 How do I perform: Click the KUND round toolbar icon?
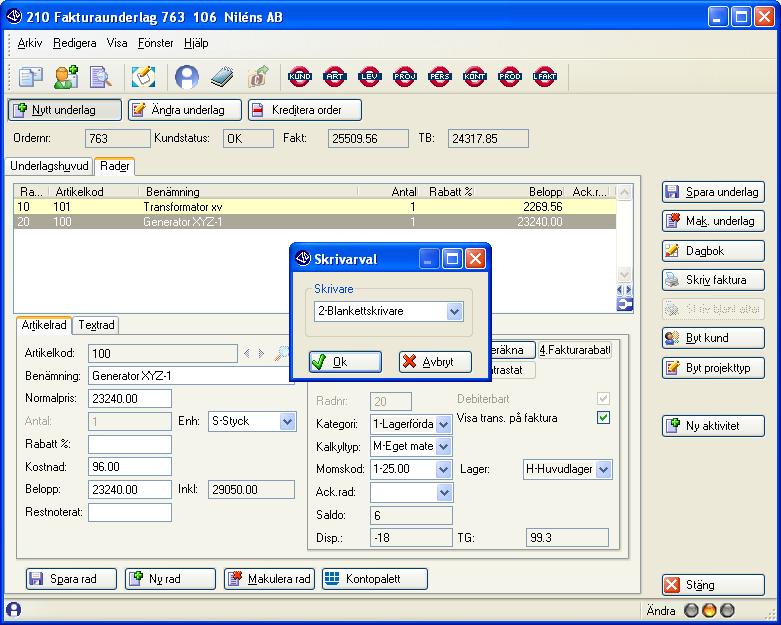click(x=300, y=76)
